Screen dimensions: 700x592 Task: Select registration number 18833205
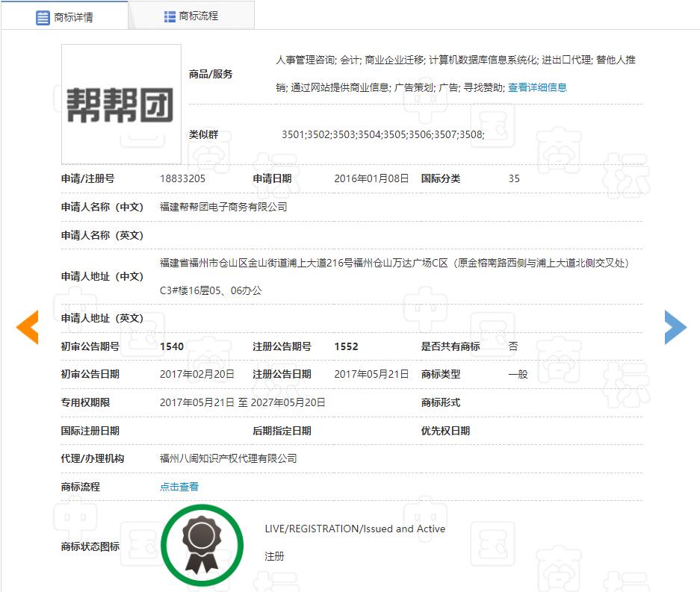[182, 179]
